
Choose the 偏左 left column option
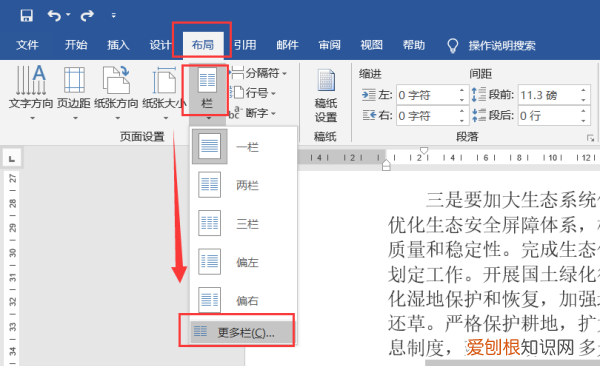point(244,262)
